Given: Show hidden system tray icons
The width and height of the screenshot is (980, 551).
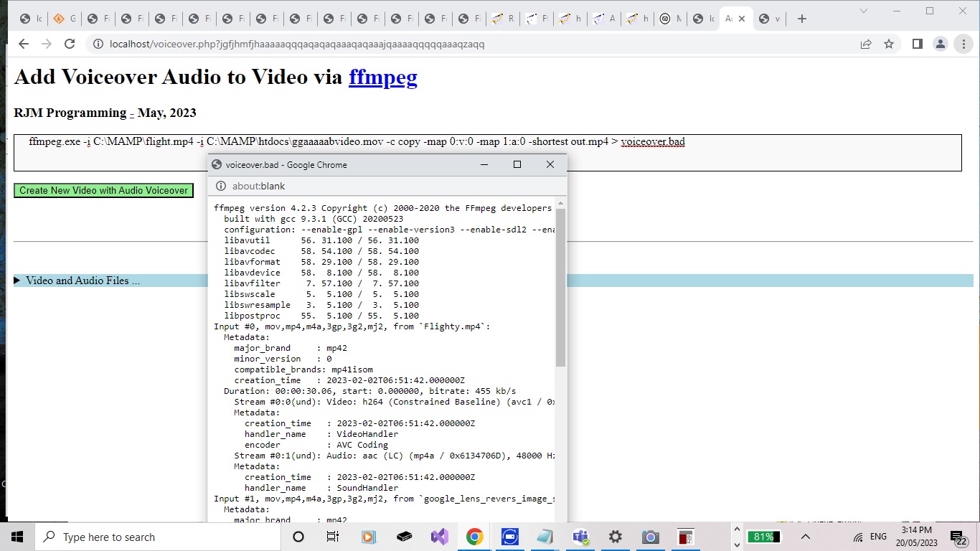Looking at the screenshot, I should coord(805,537).
